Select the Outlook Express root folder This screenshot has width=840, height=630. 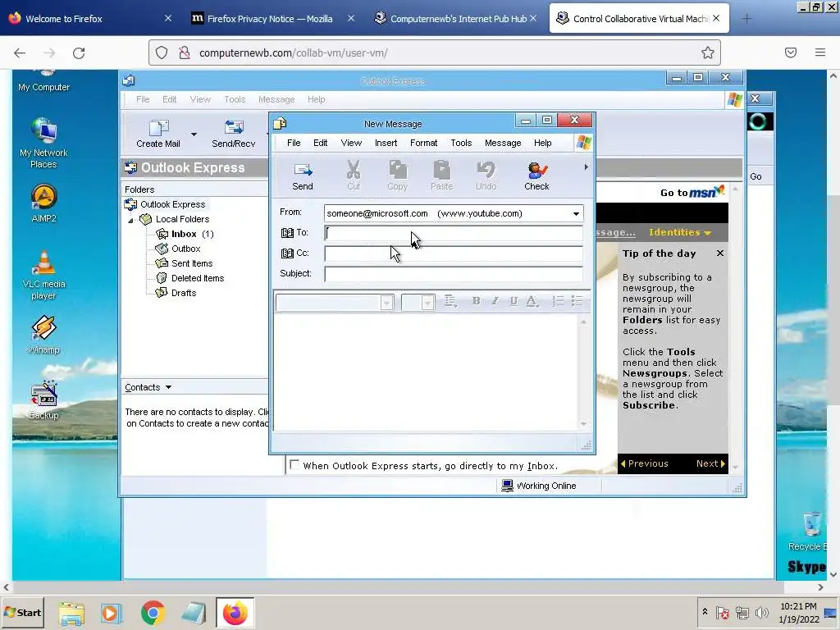(x=165, y=204)
